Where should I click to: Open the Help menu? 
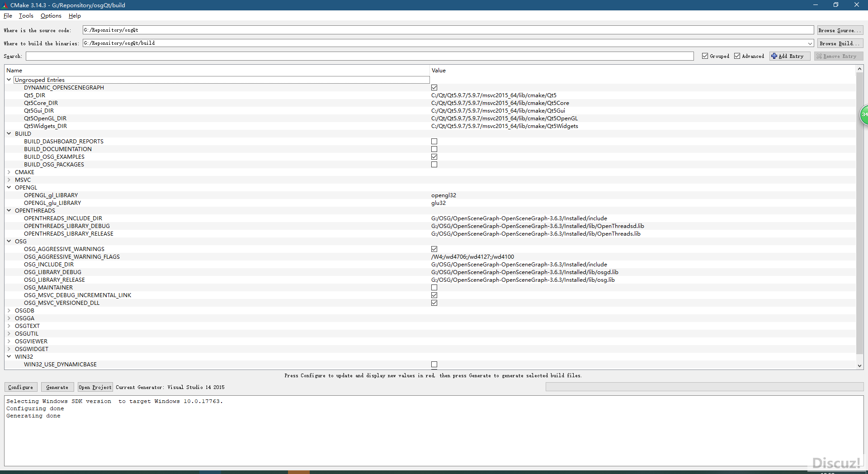[x=75, y=16]
